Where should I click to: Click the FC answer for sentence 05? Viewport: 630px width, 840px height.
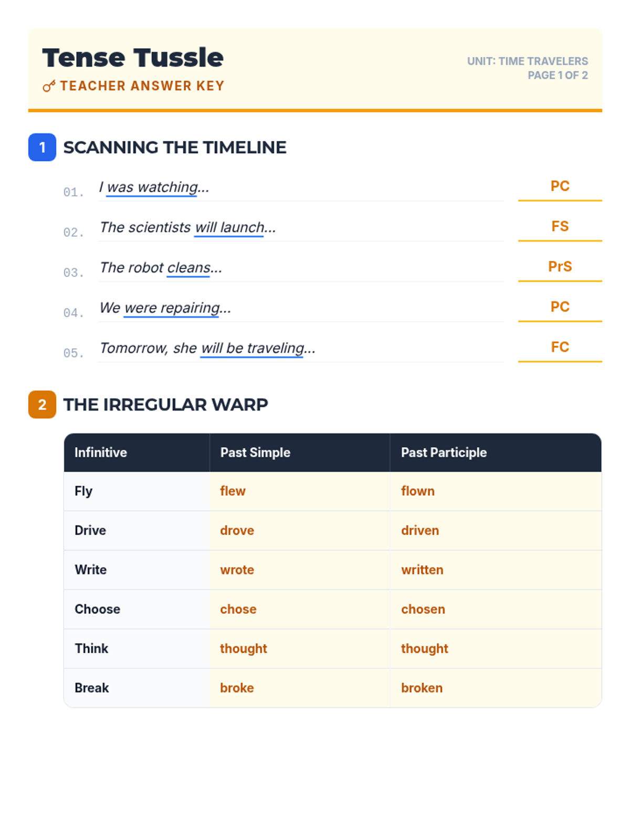pos(560,347)
